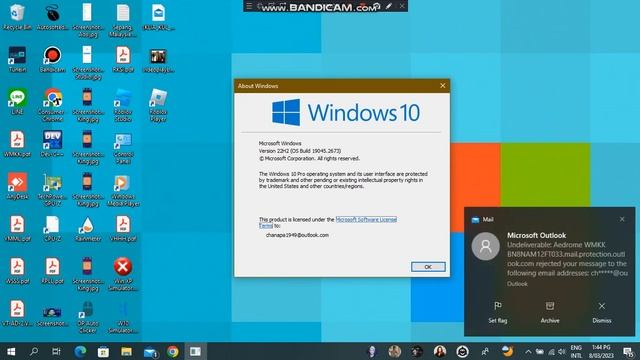Select the WSSS.pdf desktop file

[x=17, y=271]
